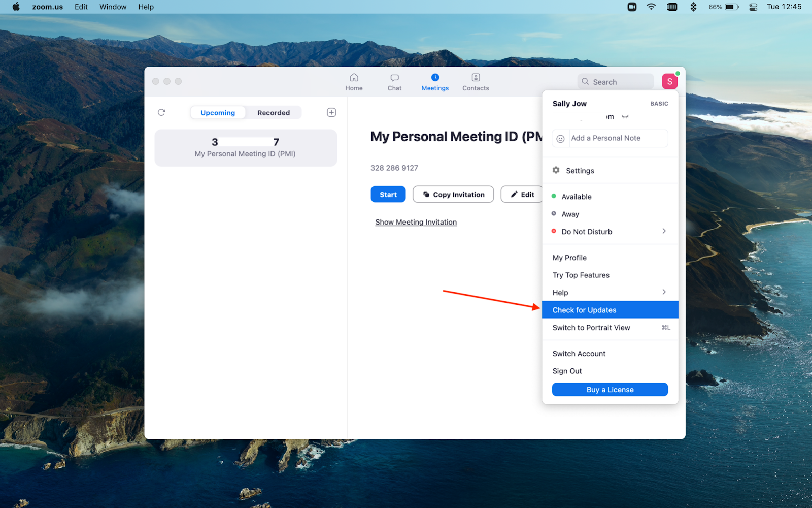
Task: Go to the Contacts tab icon
Action: click(476, 78)
